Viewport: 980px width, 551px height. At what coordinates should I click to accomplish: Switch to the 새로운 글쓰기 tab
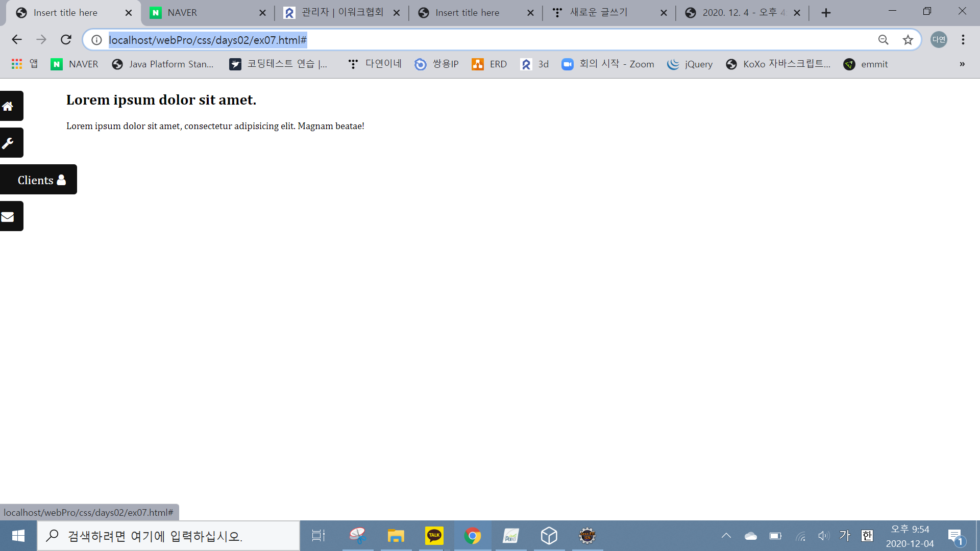tap(607, 13)
